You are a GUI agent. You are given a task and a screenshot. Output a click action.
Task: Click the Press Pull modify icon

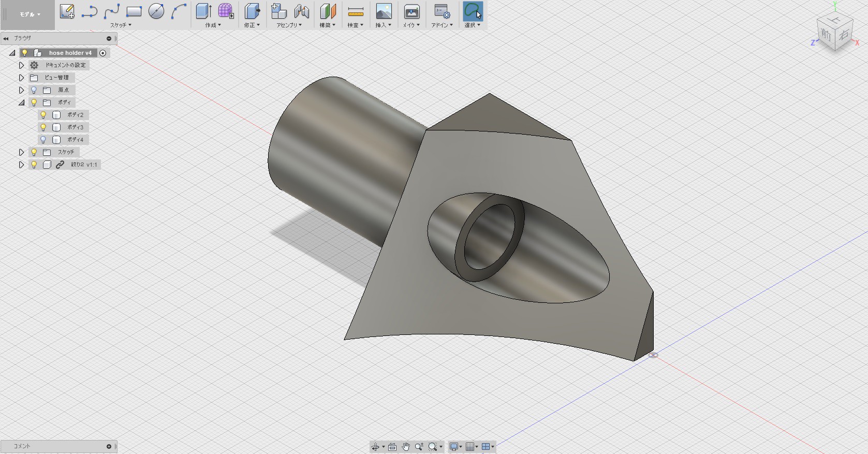click(x=252, y=11)
